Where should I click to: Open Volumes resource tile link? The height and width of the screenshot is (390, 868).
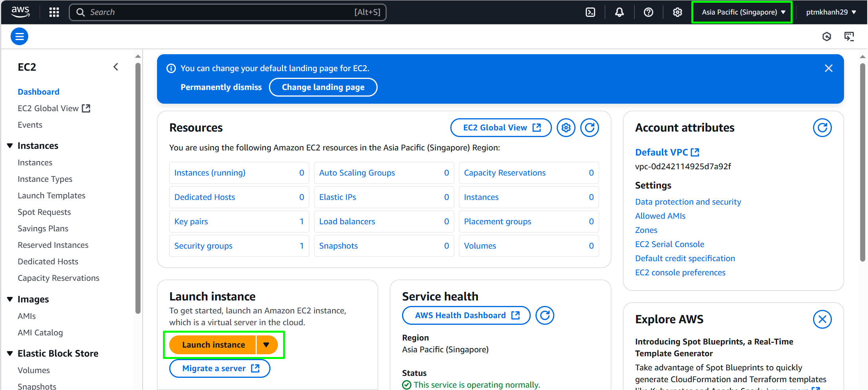click(480, 246)
